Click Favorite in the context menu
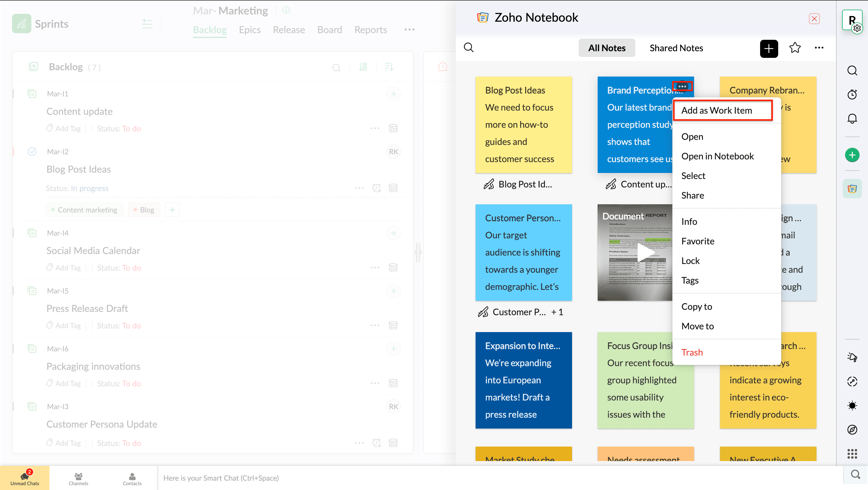The height and width of the screenshot is (490, 868). click(x=697, y=241)
